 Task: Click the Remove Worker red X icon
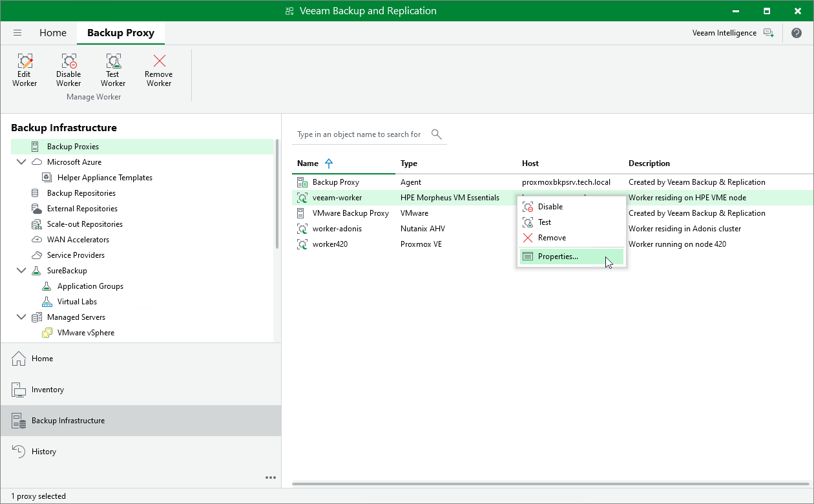[159, 62]
